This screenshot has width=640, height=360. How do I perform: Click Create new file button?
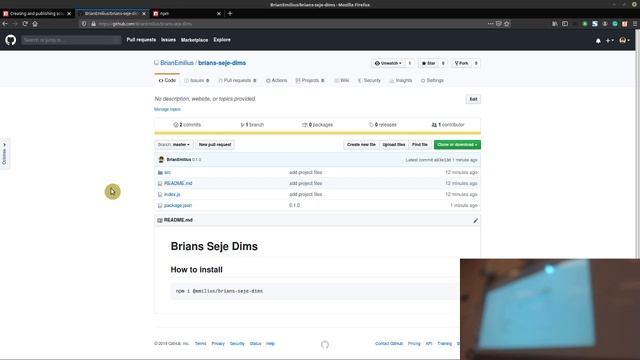coord(361,144)
